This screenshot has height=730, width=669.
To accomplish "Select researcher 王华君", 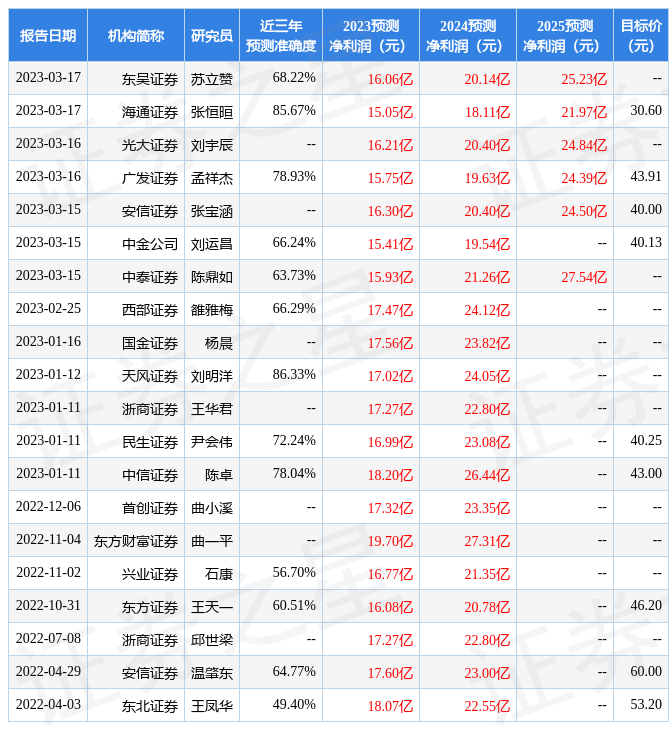I will (212, 409).
